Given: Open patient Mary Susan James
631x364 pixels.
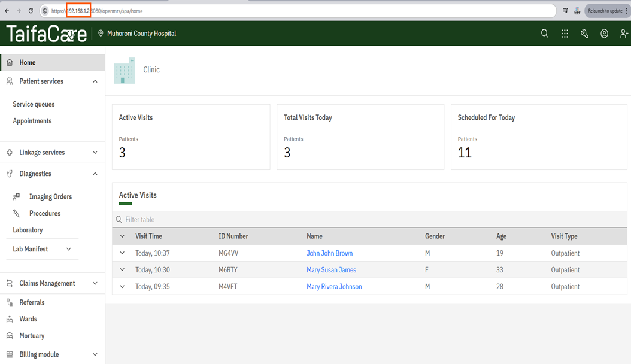Looking at the screenshot, I should pos(331,270).
